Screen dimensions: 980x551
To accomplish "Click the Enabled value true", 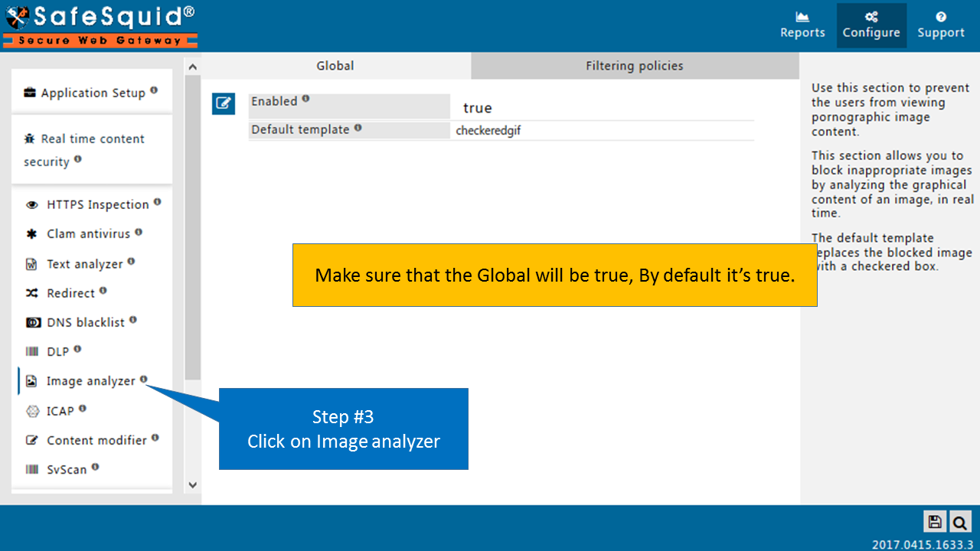I will [478, 108].
